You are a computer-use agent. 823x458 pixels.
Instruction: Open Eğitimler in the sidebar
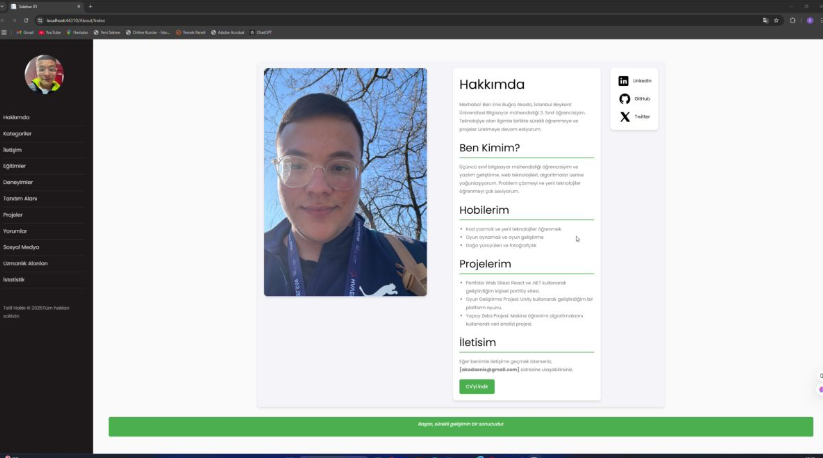coord(14,166)
